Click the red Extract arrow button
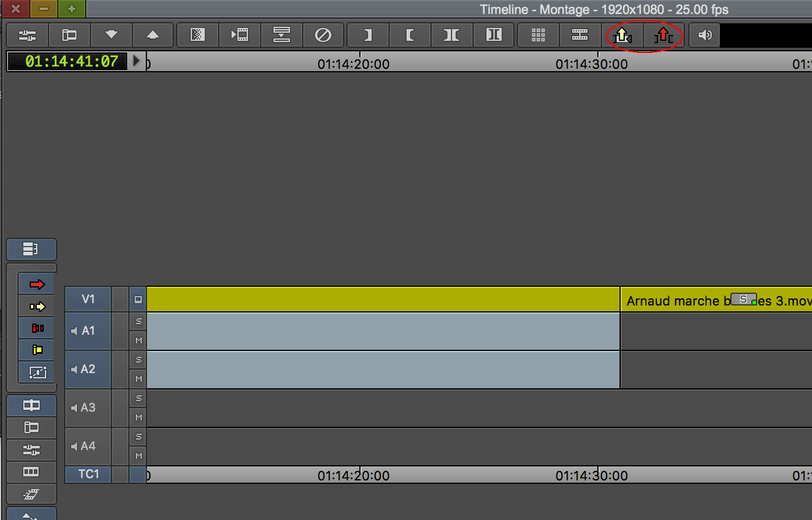The width and height of the screenshot is (812, 520). click(x=663, y=36)
